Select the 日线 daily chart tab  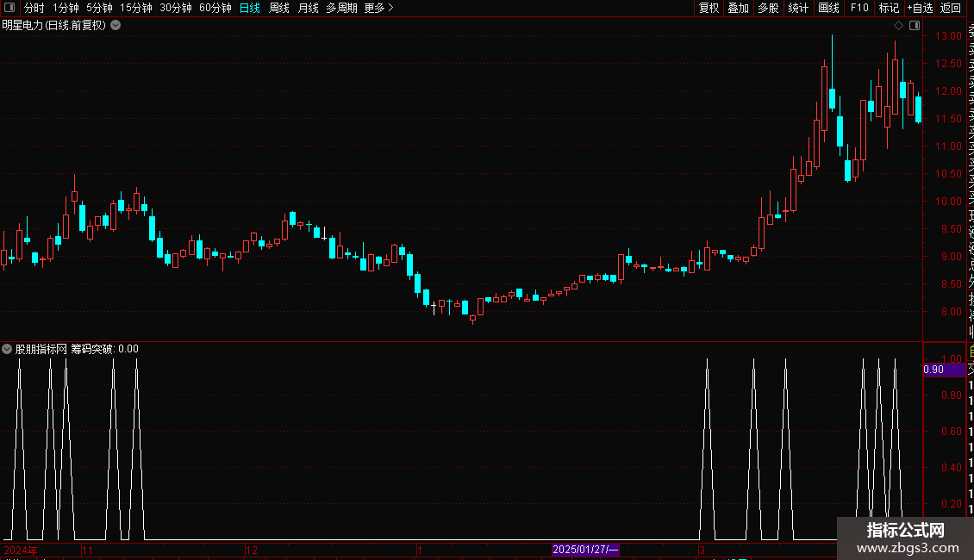click(250, 8)
